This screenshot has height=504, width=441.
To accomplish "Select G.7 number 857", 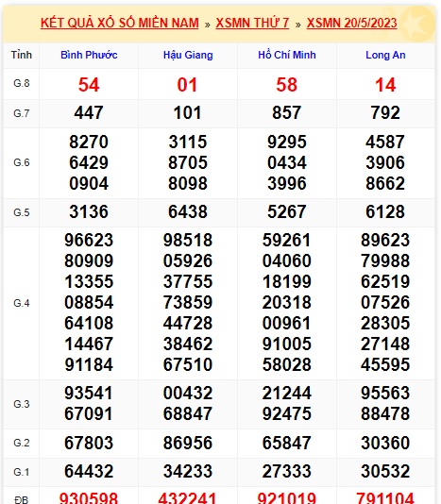I will [286, 113].
